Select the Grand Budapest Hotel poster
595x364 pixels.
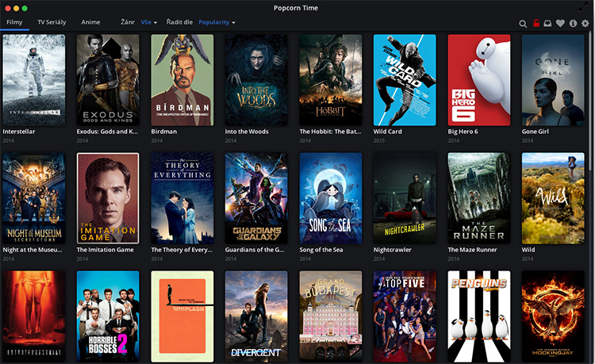coord(331,316)
